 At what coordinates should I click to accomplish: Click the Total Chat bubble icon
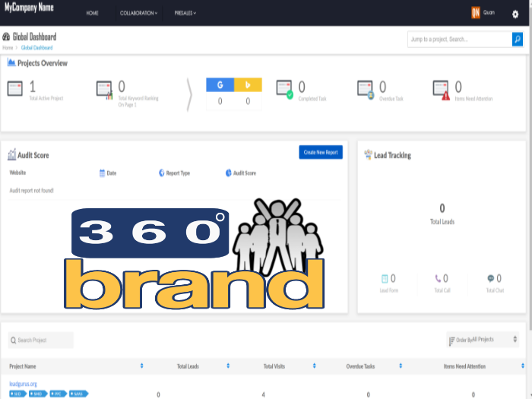[490, 279]
